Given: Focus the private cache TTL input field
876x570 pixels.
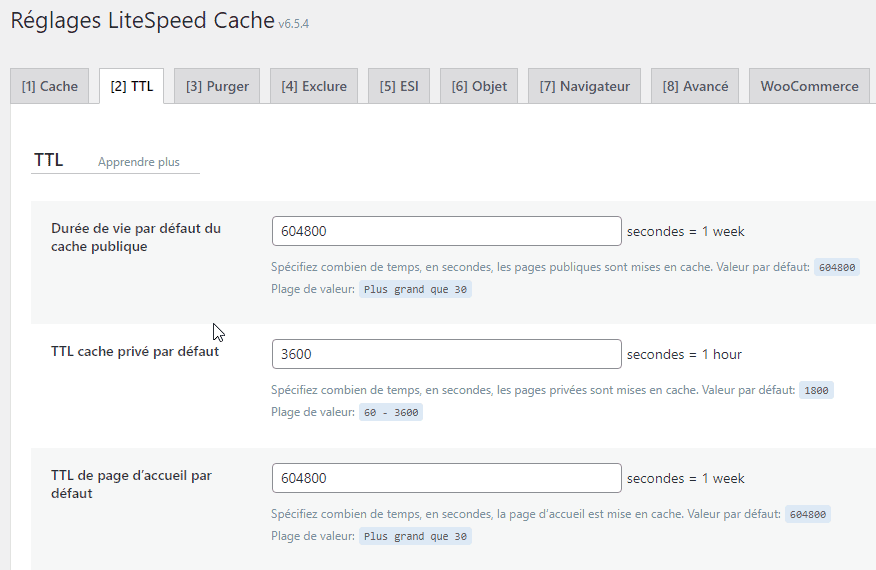Looking at the screenshot, I should pyautogui.click(x=446, y=354).
